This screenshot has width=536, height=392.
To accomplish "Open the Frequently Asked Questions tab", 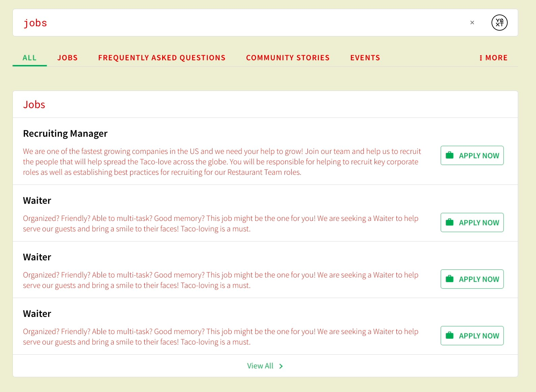I will pos(162,58).
